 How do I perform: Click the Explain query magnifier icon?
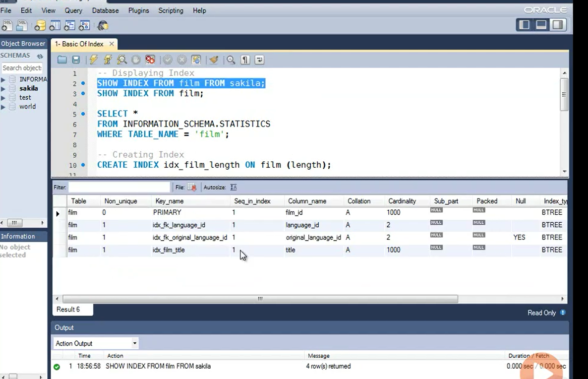coord(121,60)
